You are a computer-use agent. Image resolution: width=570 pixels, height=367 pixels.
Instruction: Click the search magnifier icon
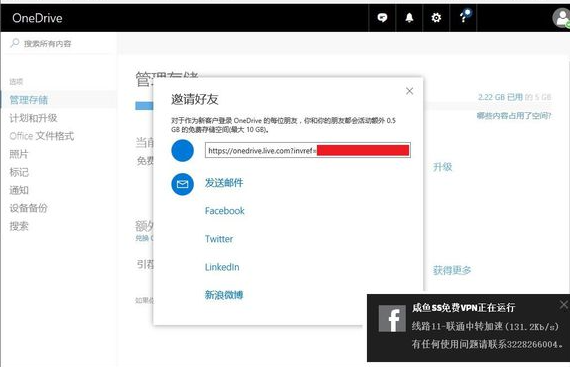[x=15, y=43]
